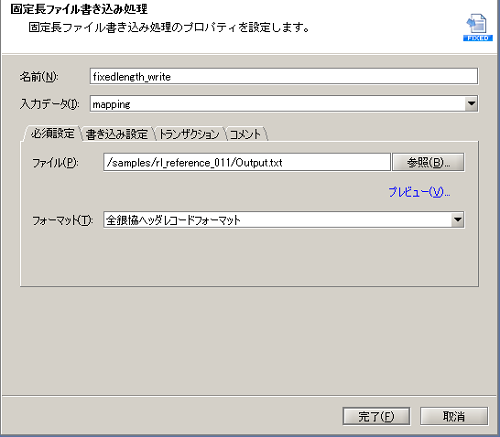This screenshot has height=437, width=500.
Task: Click the ファイル(P) label
Action: pyautogui.click(x=55, y=163)
